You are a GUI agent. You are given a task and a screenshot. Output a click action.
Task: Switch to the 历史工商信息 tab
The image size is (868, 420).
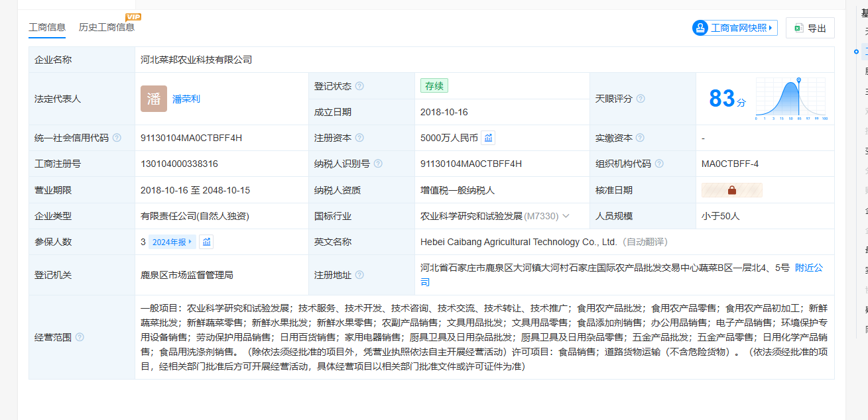(x=106, y=27)
